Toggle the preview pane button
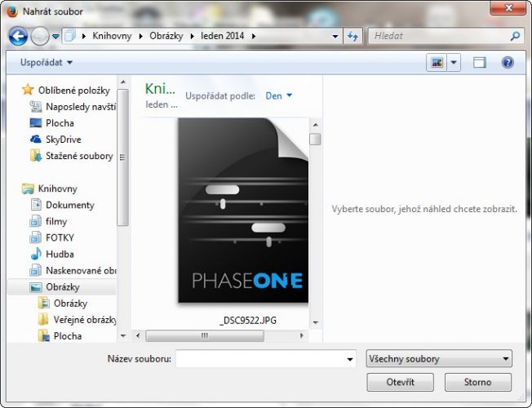The image size is (532, 408). point(480,63)
